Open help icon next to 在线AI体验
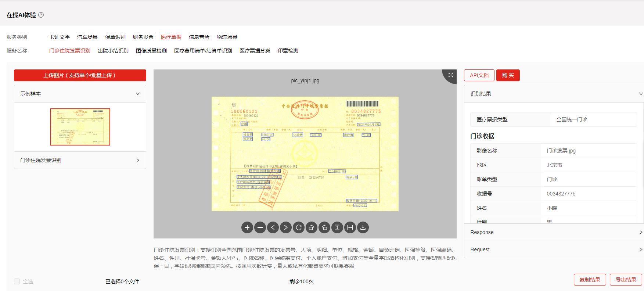The width and height of the screenshot is (644, 291). (x=41, y=15)
